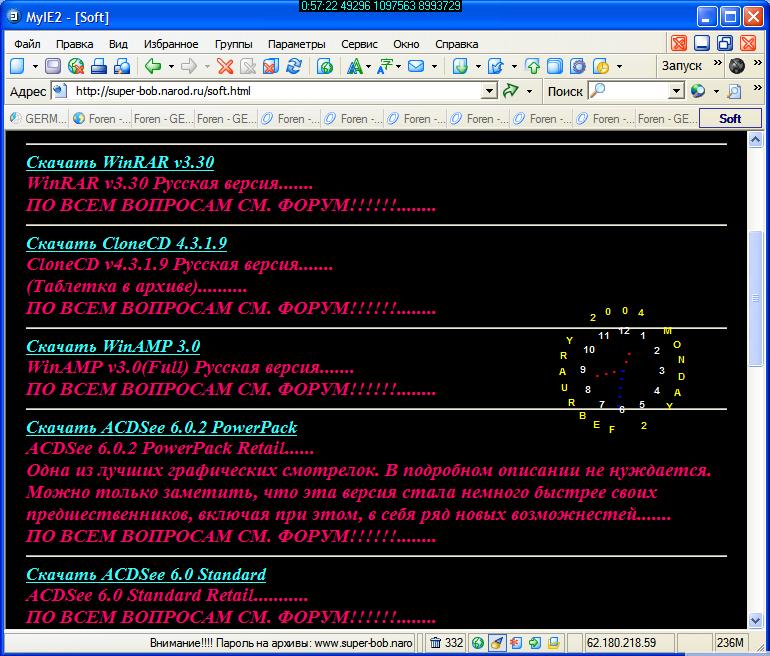Click the encoding icon beside font size
Screen dimensions: 770x656
tap(385, 66)
